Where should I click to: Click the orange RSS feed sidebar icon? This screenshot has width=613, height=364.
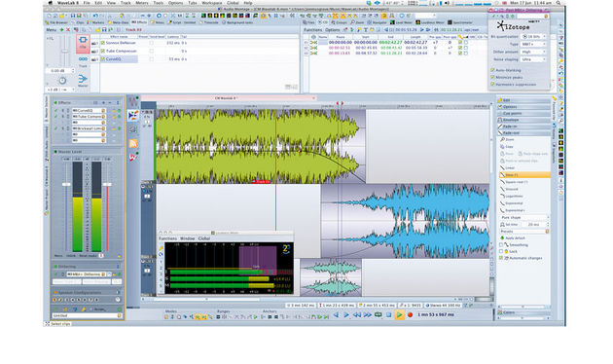[133, 143]
